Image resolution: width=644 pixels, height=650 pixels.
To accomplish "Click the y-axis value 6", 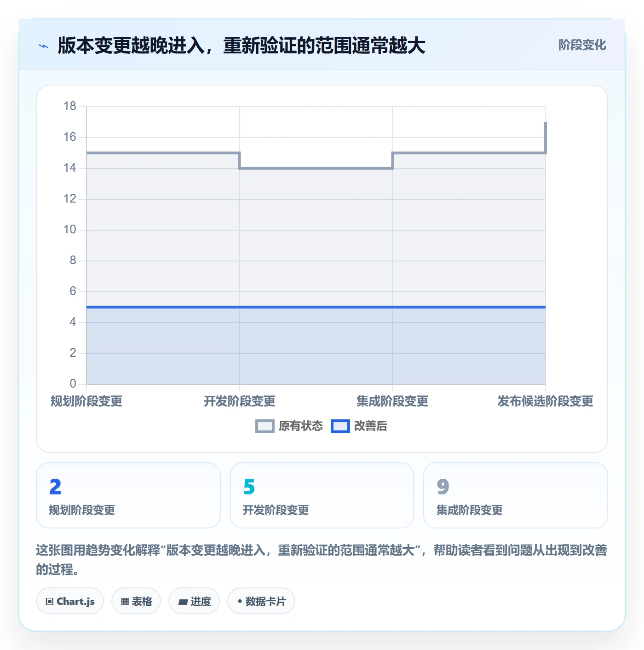I will pyautogui.click(x=73, y=291).
